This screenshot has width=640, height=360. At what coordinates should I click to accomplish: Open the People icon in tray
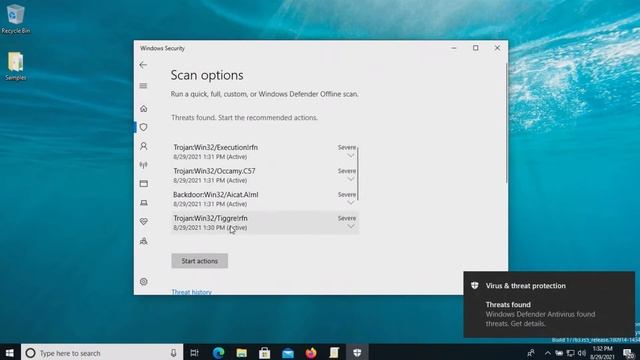coord(531,353)
